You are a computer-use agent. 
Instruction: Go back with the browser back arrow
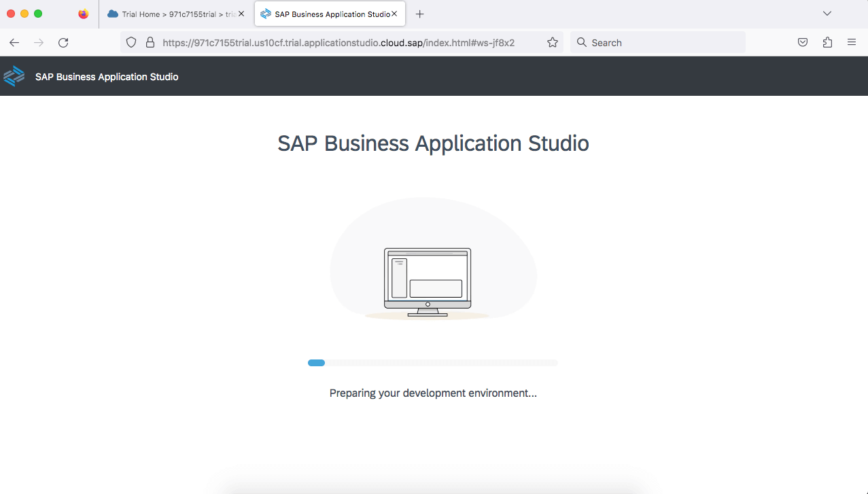point(14,43)
